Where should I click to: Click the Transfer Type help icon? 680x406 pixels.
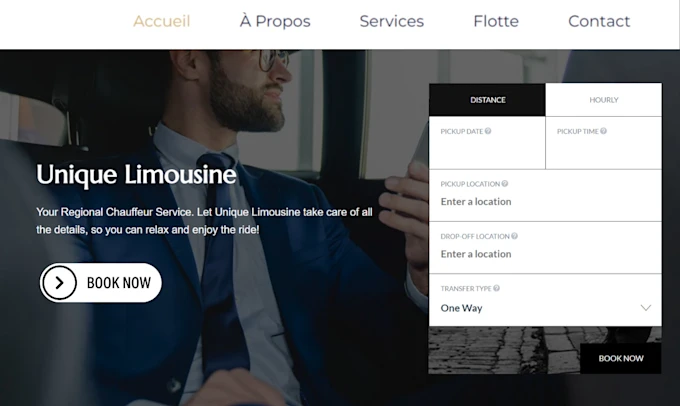point(497,288)
